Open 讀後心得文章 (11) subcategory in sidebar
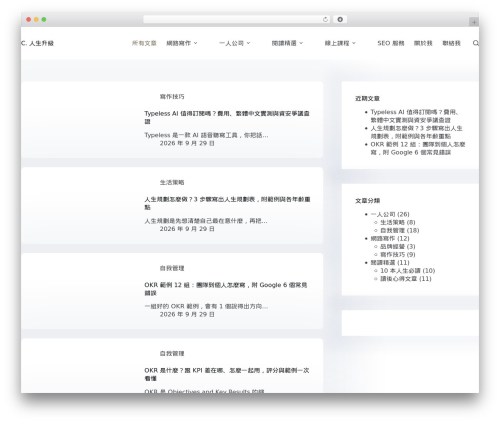The image size is (500, 423). (406, 279)
